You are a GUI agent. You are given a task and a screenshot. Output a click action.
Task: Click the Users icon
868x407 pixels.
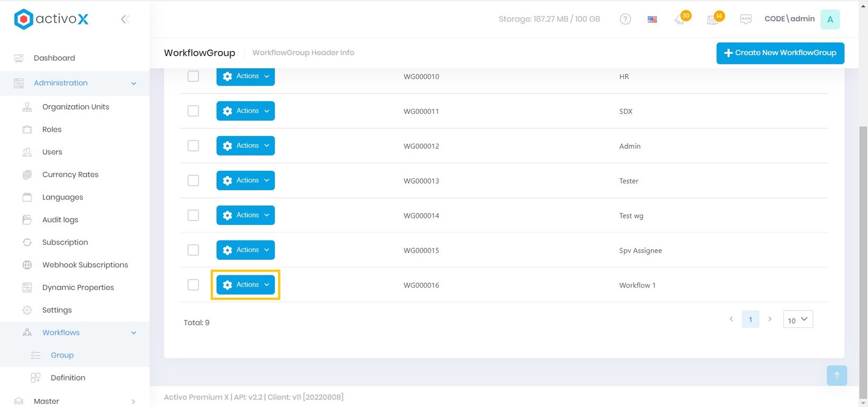pos(27,152)
